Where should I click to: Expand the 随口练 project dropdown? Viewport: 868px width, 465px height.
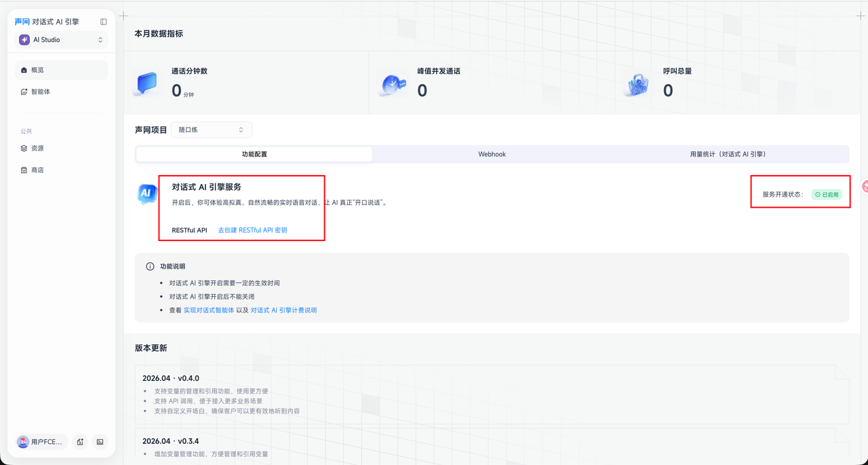point(212,130)
